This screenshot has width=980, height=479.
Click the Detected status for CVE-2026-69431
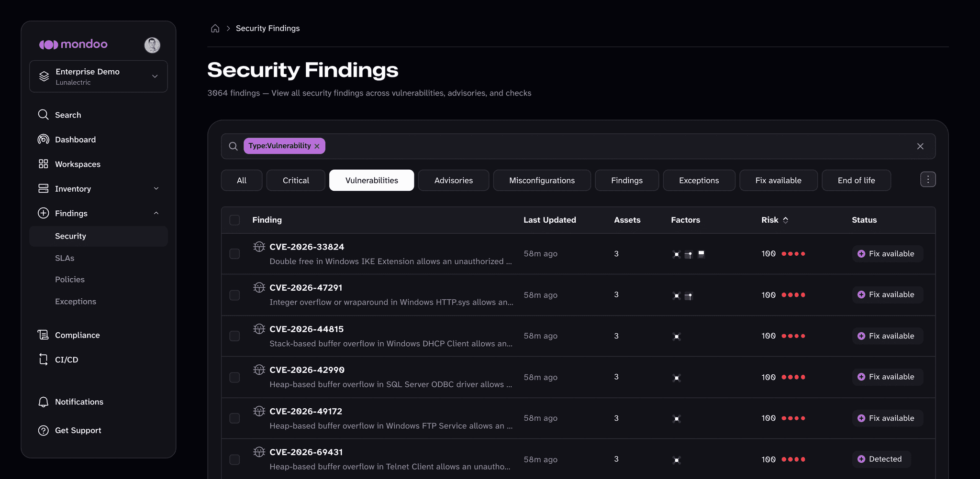coord(881,459)
